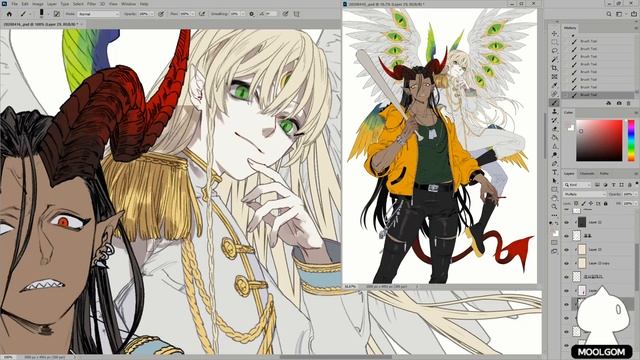Enable airbrush build-up effects
Screen dimensions: 640x360
tap(202, 13)
